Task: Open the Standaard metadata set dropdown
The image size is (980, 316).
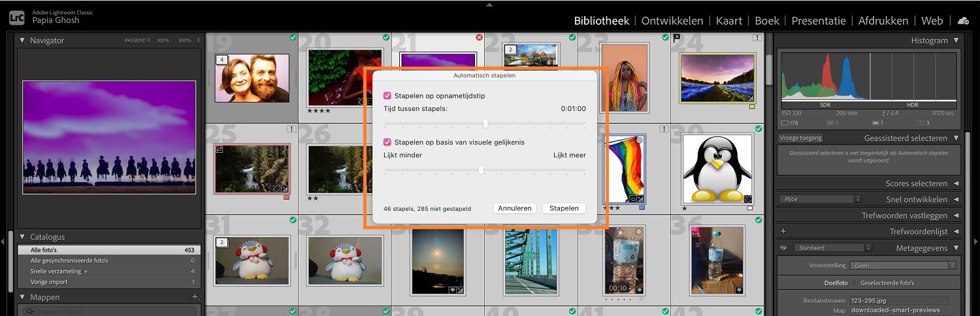Action: tap(833, 248)
